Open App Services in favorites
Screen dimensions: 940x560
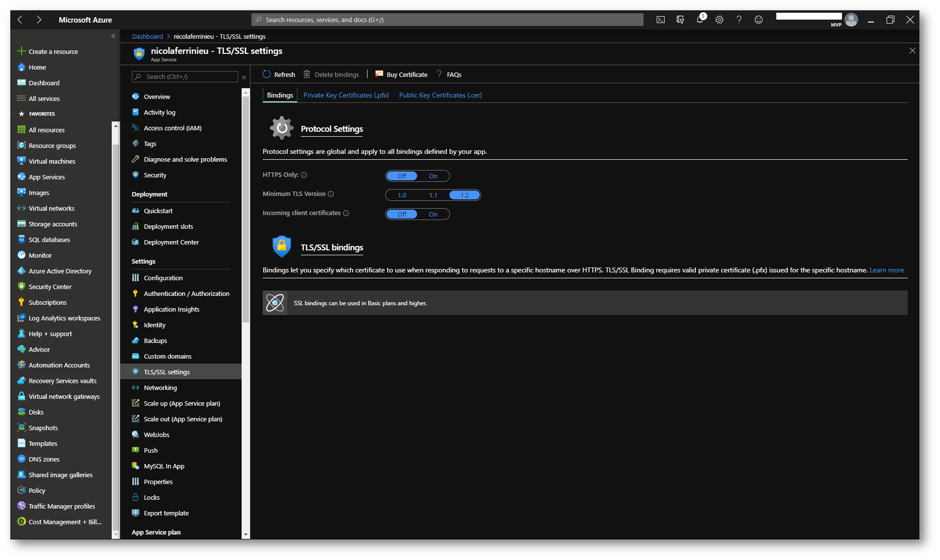point(47,177)
